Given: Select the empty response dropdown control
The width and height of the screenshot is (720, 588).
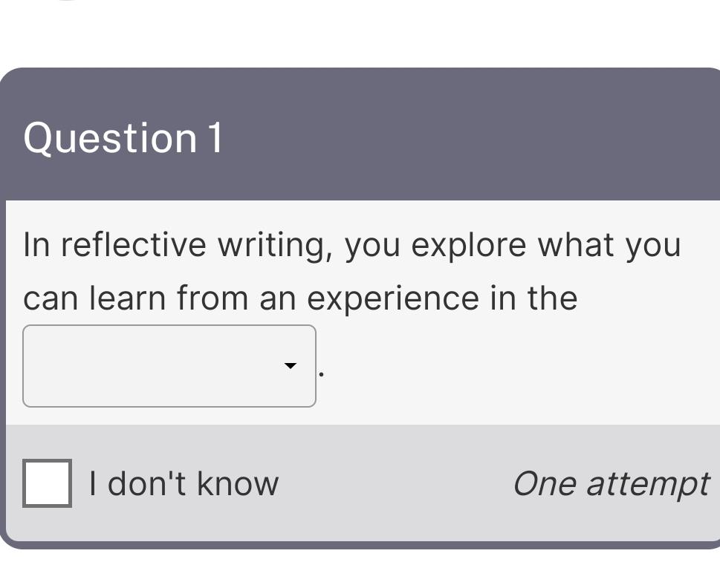Looking at the screenshot, I should click(169, 366).
